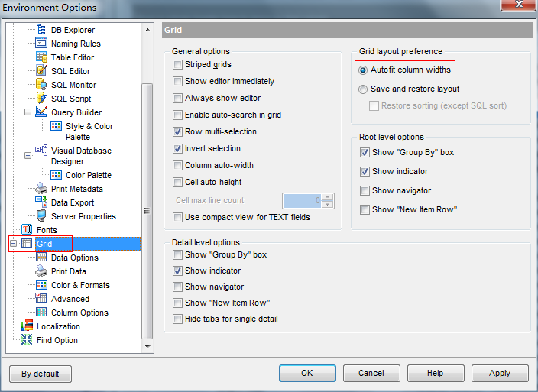This screenshot has height=392, width=538.
Task: Click the Data Export icon
Action: pyautogui.click(x=41, y=202)
